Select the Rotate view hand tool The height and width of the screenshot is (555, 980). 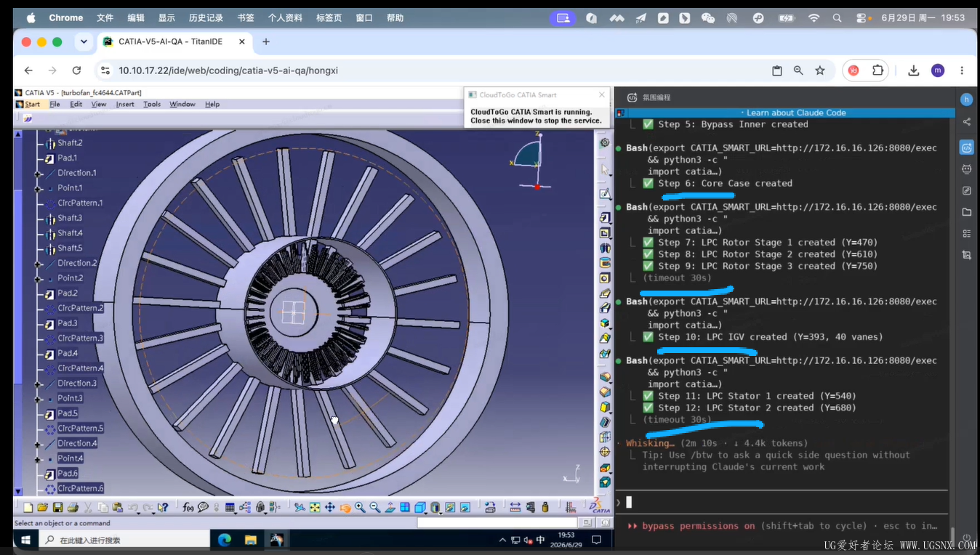click(345, 507)
